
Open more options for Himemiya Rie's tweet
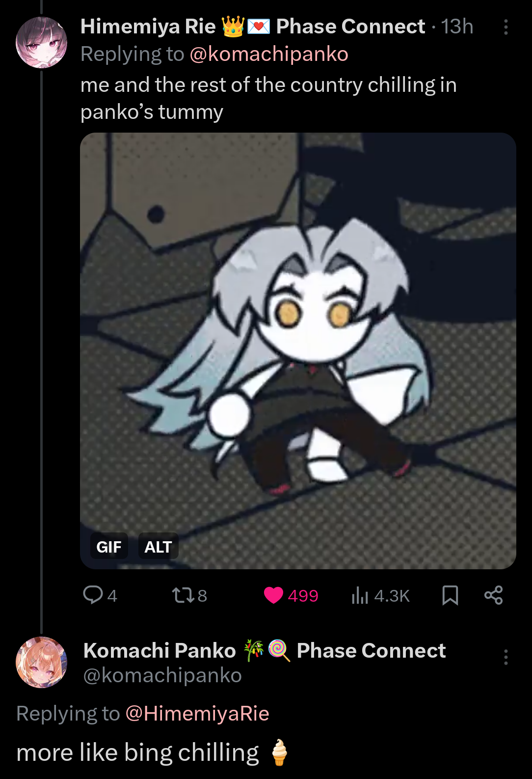pos(505,27)
